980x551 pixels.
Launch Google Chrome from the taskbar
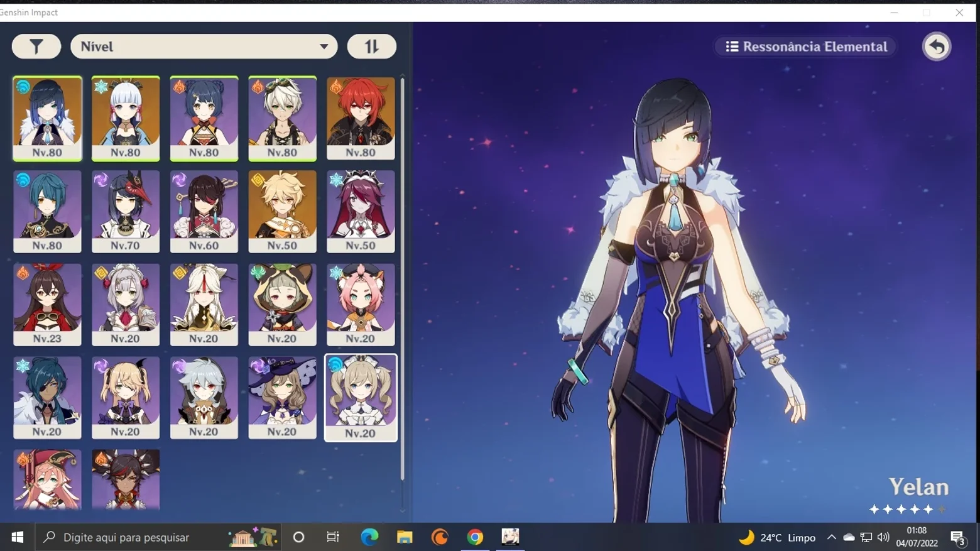pos(475,537)
